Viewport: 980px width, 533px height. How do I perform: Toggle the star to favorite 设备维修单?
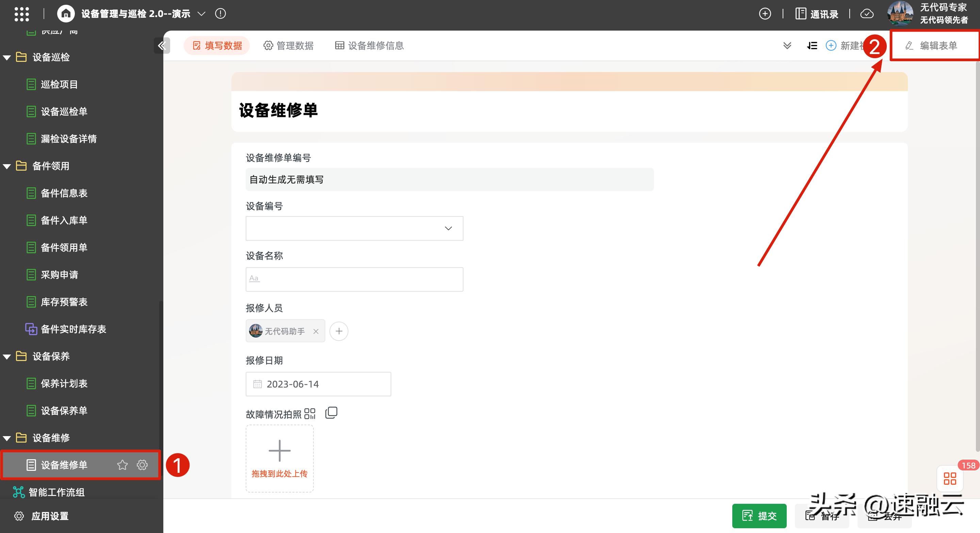click(x=122, y=465)
